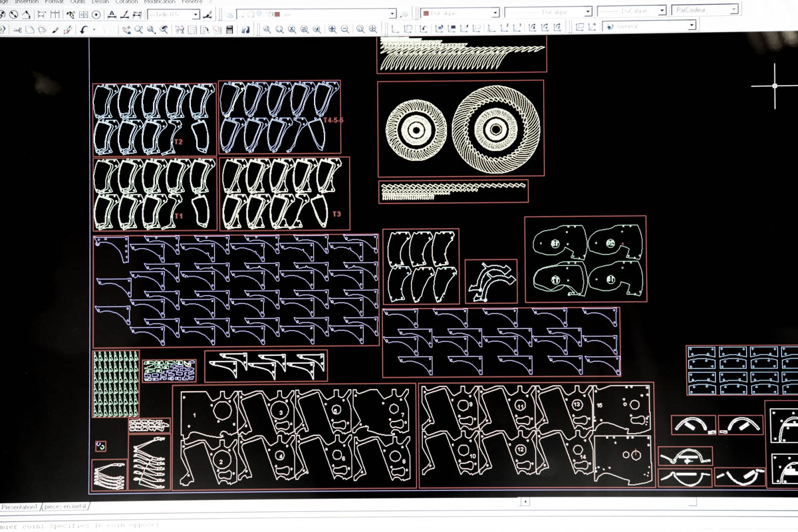Click the zoom in magnifier with plus
The height and width of the screenshot is (532, 798).
click(331, 29)
